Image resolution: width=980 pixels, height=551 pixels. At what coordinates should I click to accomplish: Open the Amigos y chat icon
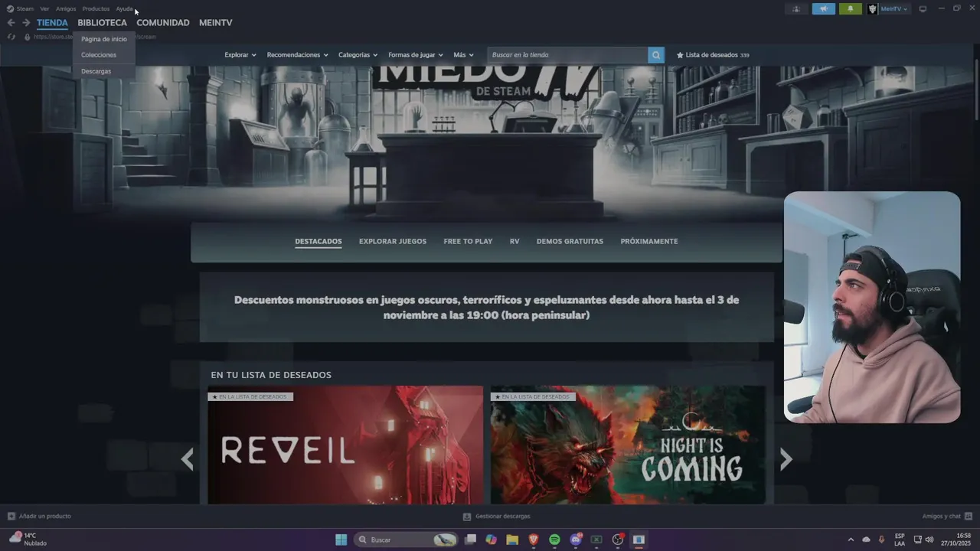pos(969,516)
